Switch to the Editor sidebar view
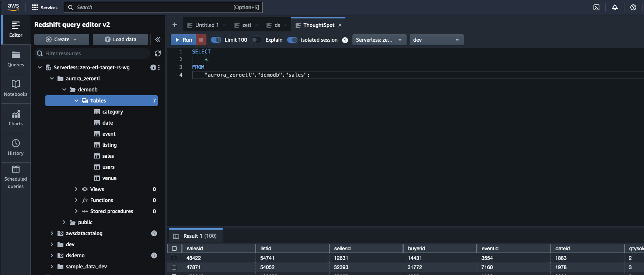 [16, 29]
